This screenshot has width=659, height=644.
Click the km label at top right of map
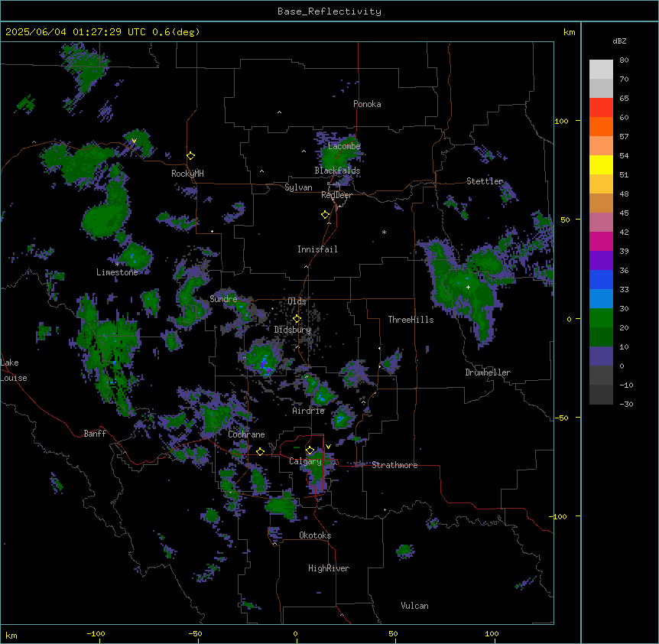(x=570, y=32)
